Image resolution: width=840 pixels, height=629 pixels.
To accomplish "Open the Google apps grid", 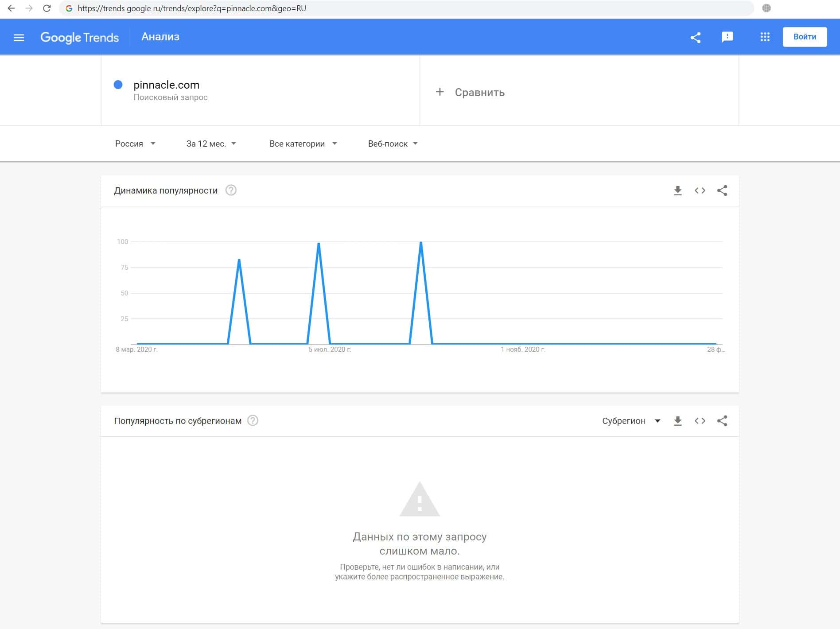I will click(765, 37).
